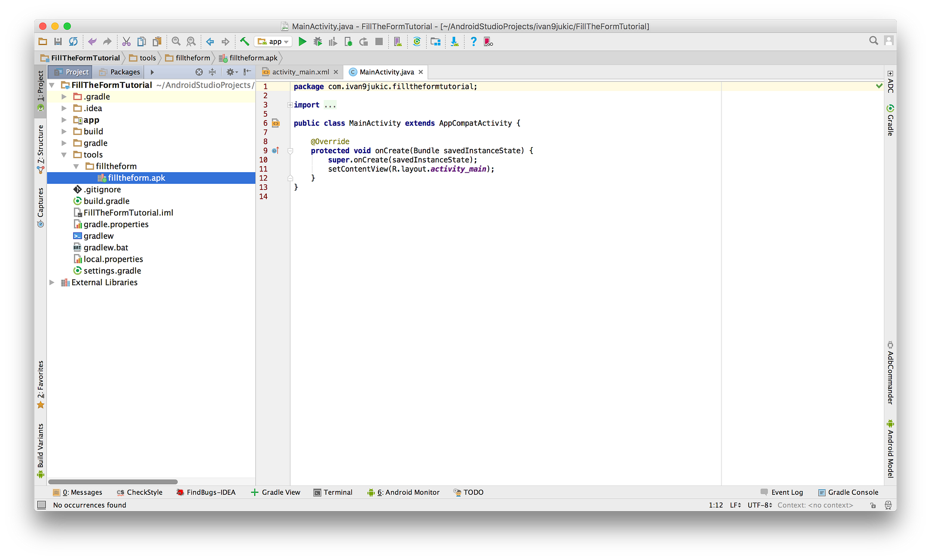Run the app using the green play button
This screenshot has width=931, height=560.
coord(302,41)
